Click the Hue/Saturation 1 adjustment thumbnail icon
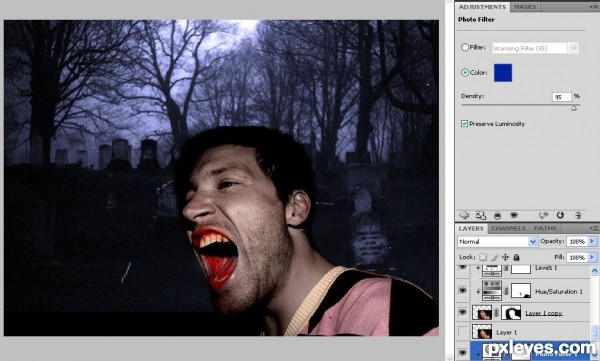Screen dimensions: 600x361 tap(492, 291)
